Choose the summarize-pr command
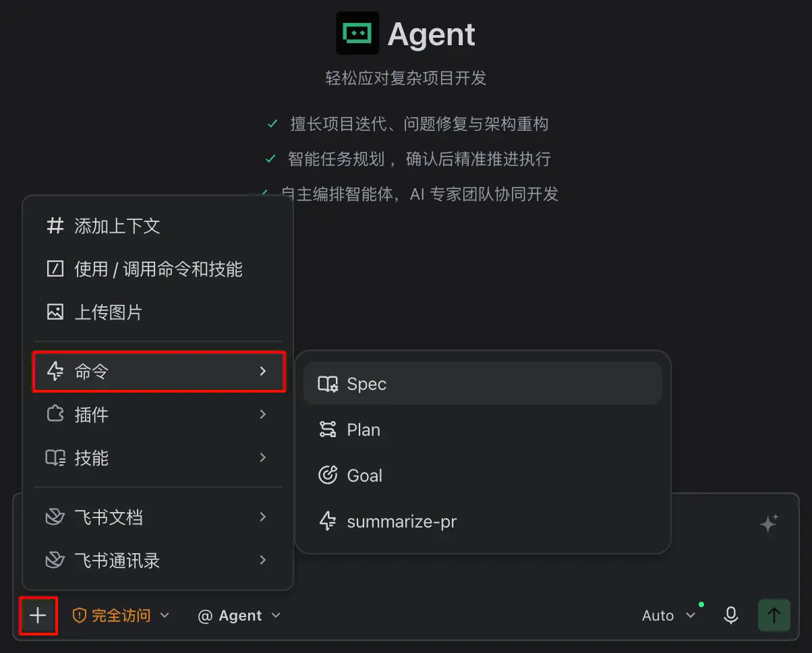 tap(483, 521)
